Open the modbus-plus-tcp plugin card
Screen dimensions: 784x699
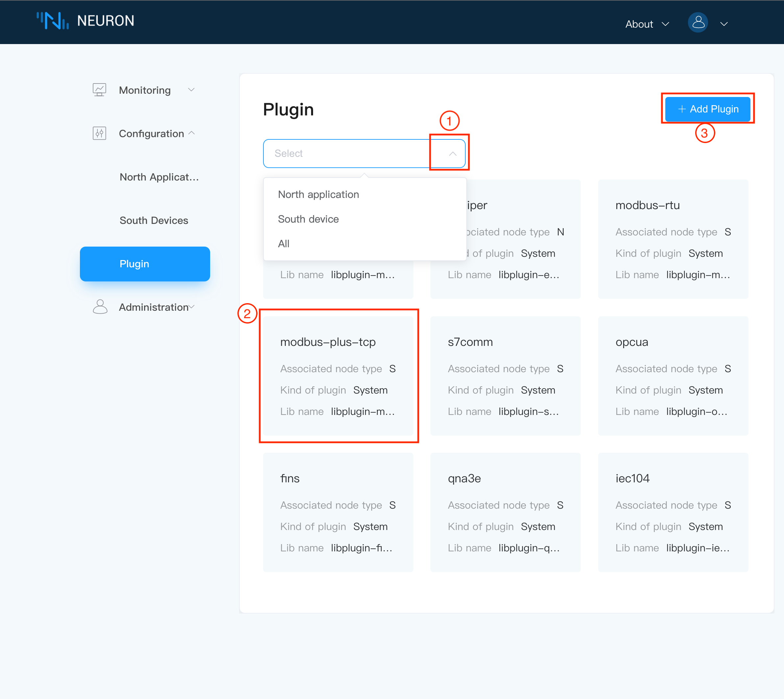click(338, 375)
